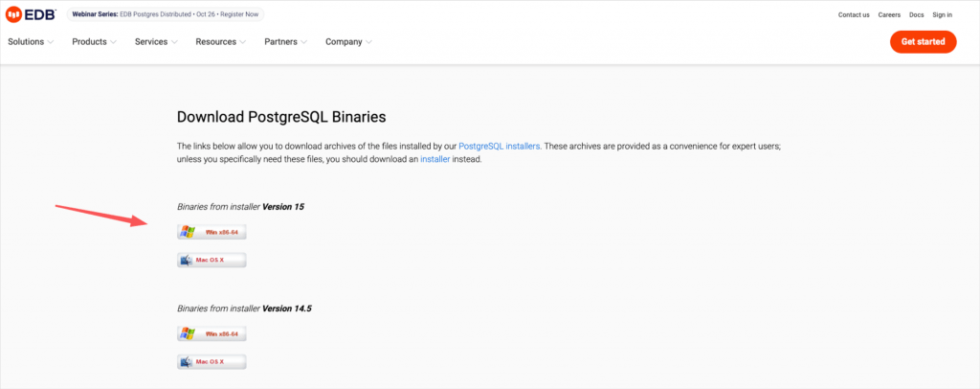Click the Webinar Series Register Now banner

coord(166,14)
